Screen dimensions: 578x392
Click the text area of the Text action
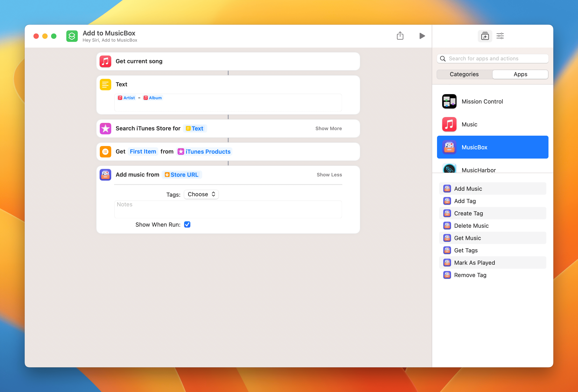[x=228, y=102]
